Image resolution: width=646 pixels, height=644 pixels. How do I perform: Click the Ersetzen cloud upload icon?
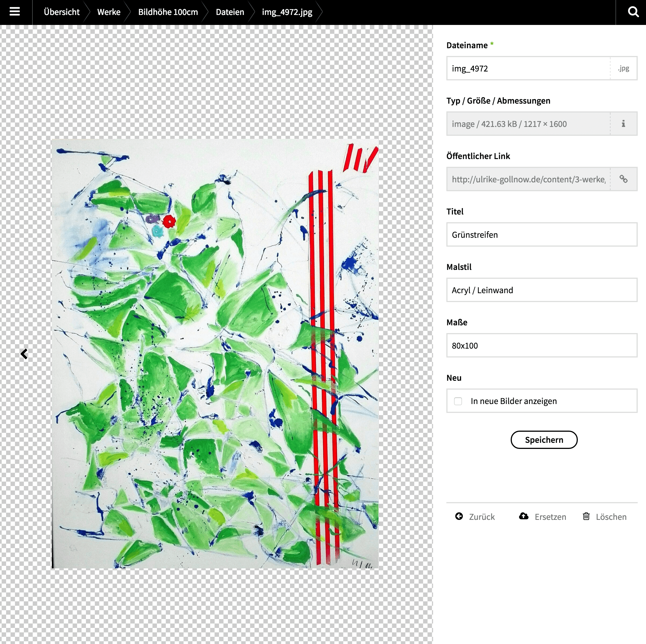[x=524, y=516]
